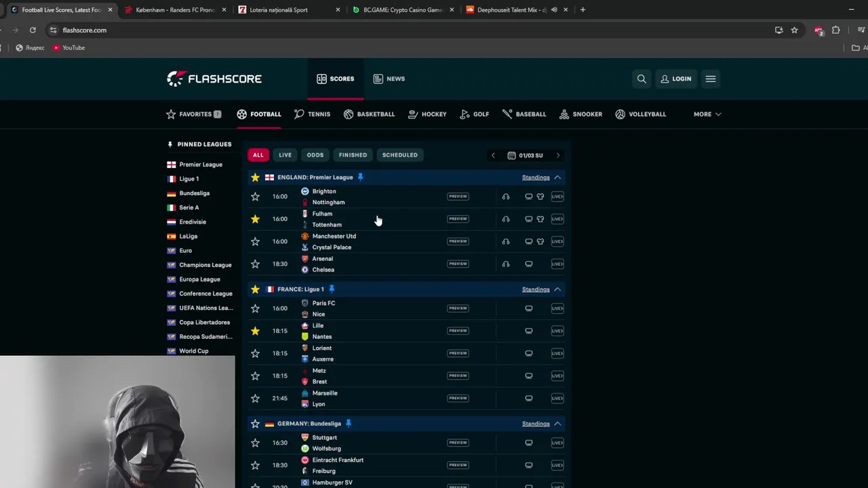Viewport: 868px width, 488px height.
Task: Click LIVE icon for Stuttgart Wolfsburg match
Action: click(x=557, y=443)
